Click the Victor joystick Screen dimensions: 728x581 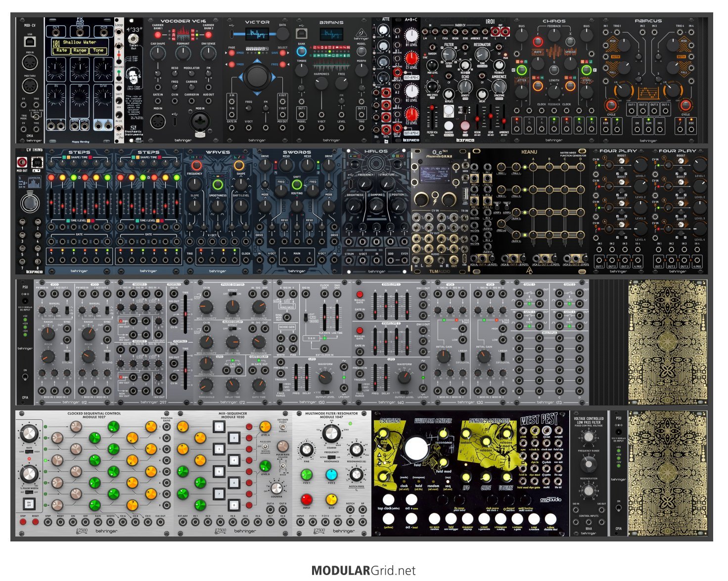[x=256, y=76]
